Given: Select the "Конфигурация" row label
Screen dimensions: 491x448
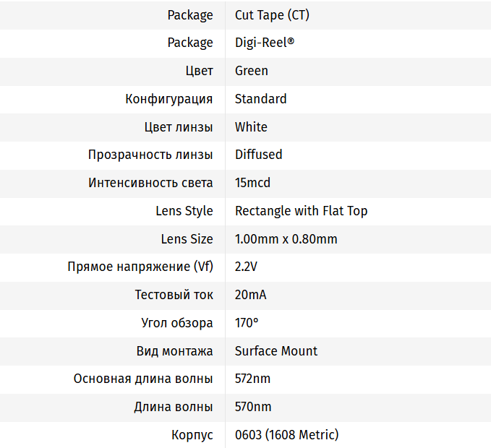Looking at the screenshot, I should pyautogui.click(x=169, y=99).
